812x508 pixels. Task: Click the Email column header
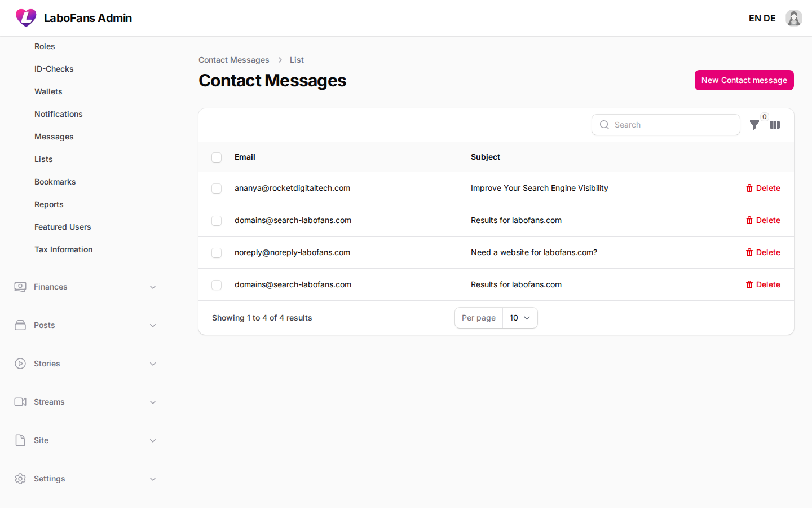[x=245, y=157]
